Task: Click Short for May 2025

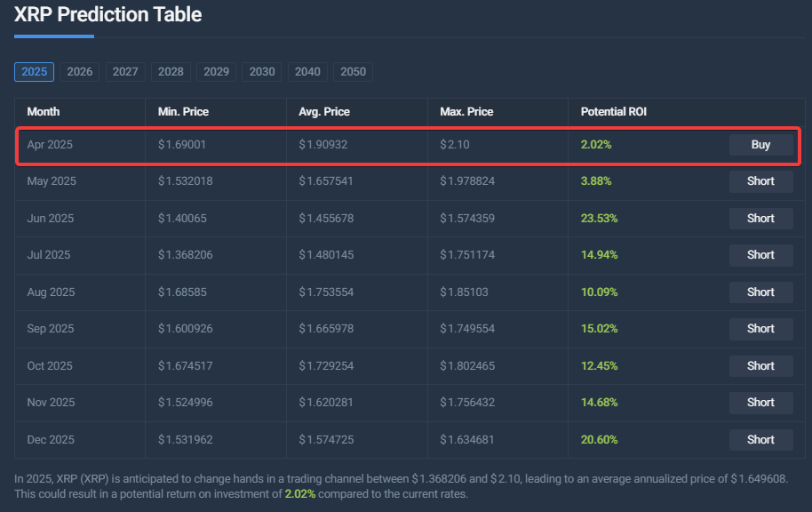Action: (760, 181)
